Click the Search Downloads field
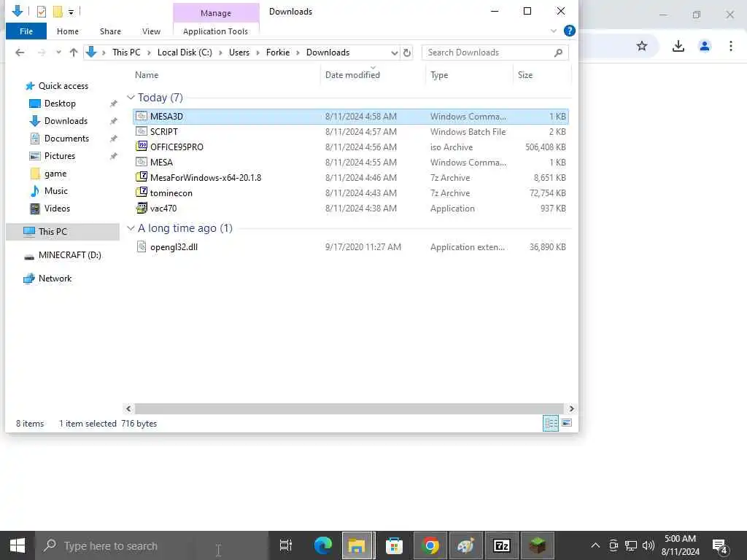This screenshot has height=560, width=747. point(495,52)
